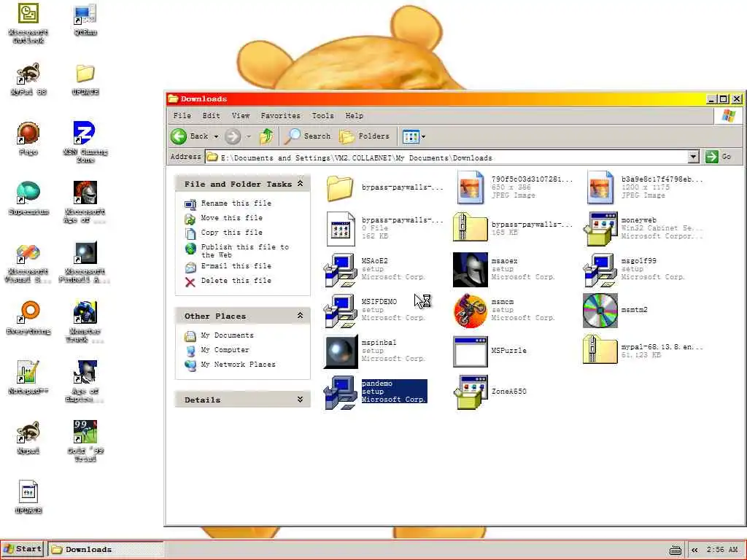Select the mypal-68.13.8 zip archive

point(600,349)
